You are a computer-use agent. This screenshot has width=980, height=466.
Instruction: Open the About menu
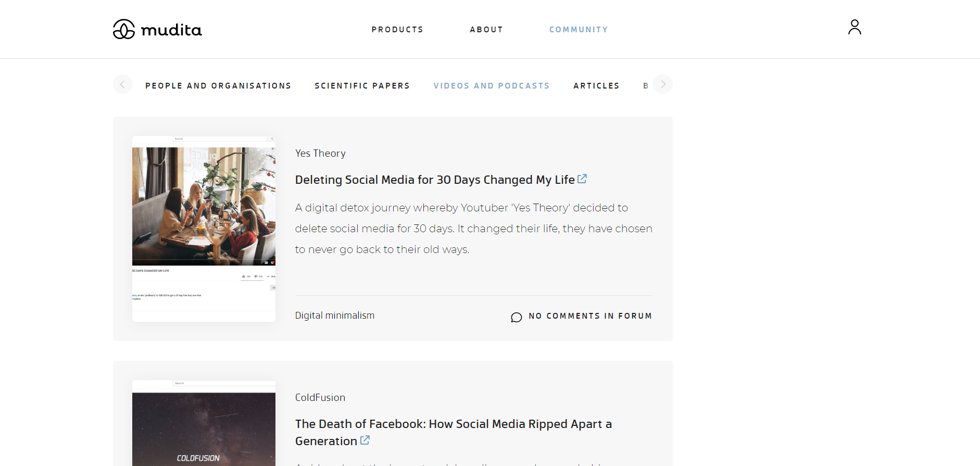pos(486,30)
